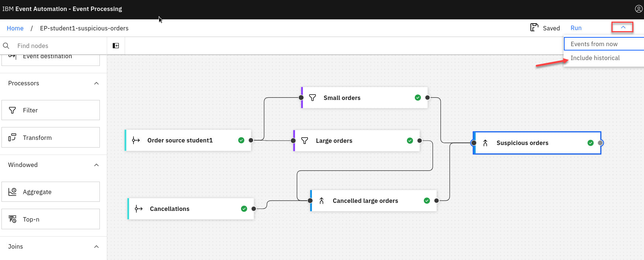Click the Find nodes search icon
This screenshot has width=644, height=260.
6,46
